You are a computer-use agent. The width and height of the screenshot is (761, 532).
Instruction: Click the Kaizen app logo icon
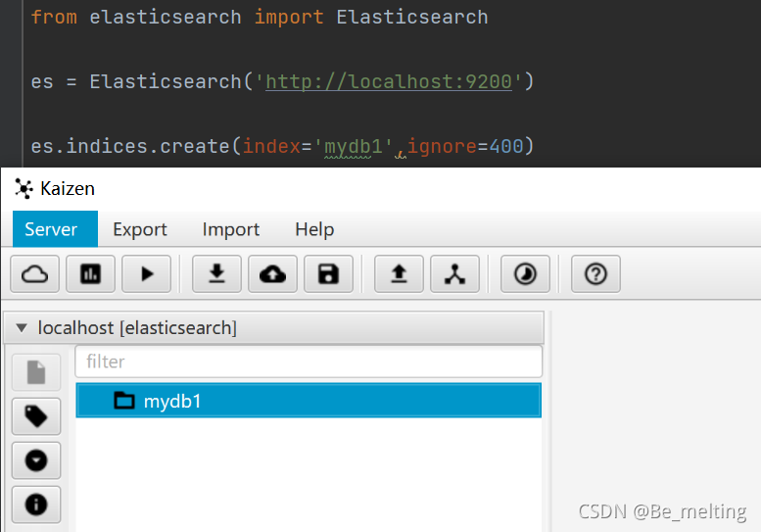pos(24,188)
